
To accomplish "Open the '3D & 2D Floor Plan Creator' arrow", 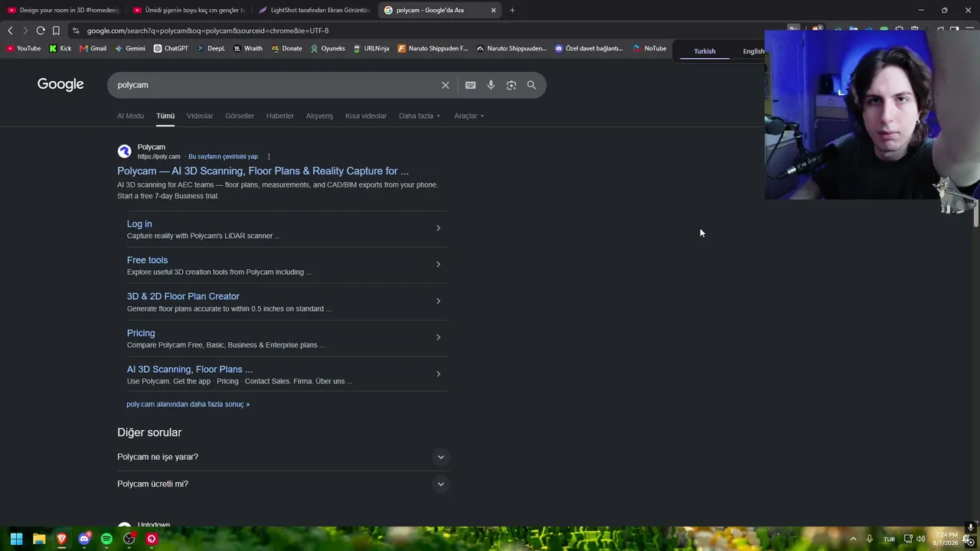I will (x=438, y=301).
